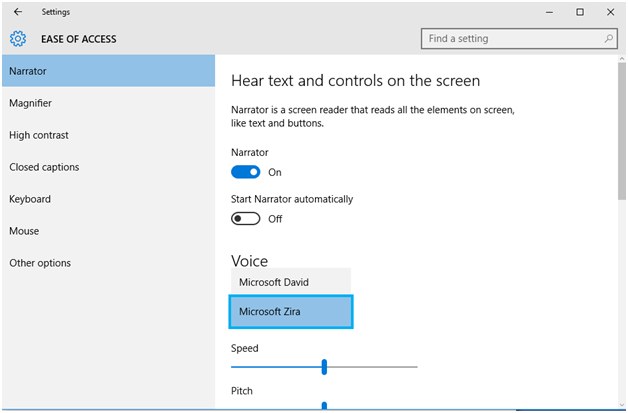The width and height of the screenshot is (628, 413).
Task: Click the Pitch slider handle
Action: 324,405
